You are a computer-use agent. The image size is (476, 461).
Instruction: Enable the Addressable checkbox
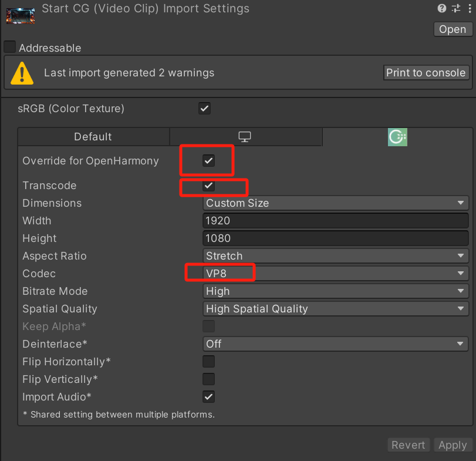coord(10,47)
